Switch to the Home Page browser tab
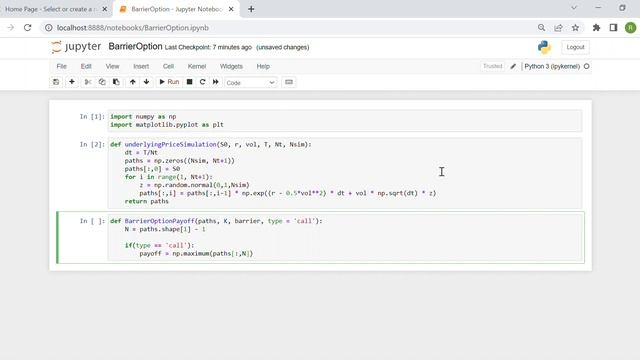Viewport: 640px width, 360px height. click(x=51, y=9)
